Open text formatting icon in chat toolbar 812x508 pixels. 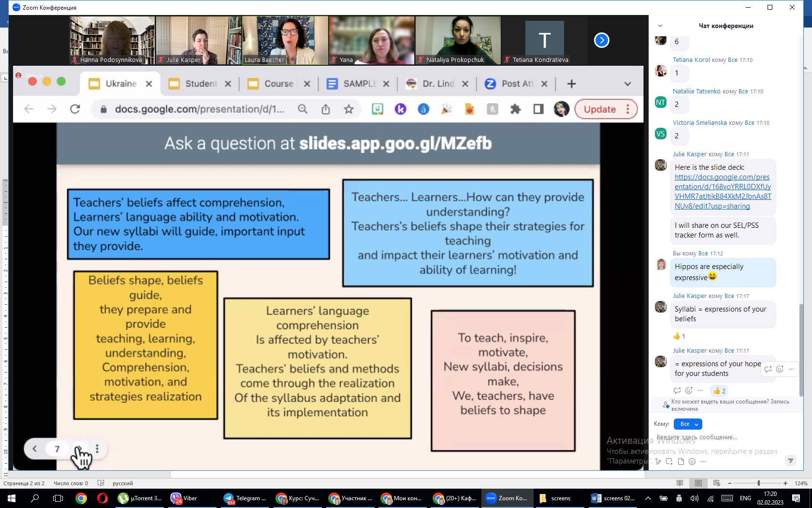click(658, 462)
